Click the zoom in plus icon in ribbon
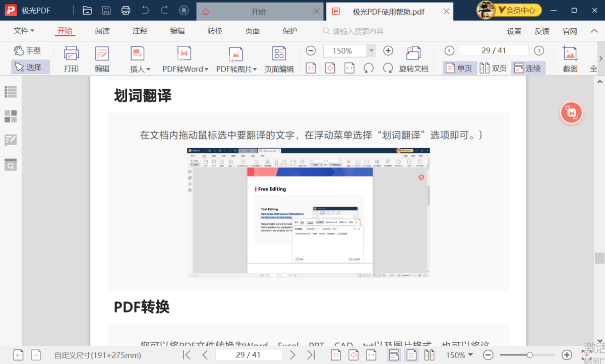This screenshot has height=364, width=605. pos(388,50)
